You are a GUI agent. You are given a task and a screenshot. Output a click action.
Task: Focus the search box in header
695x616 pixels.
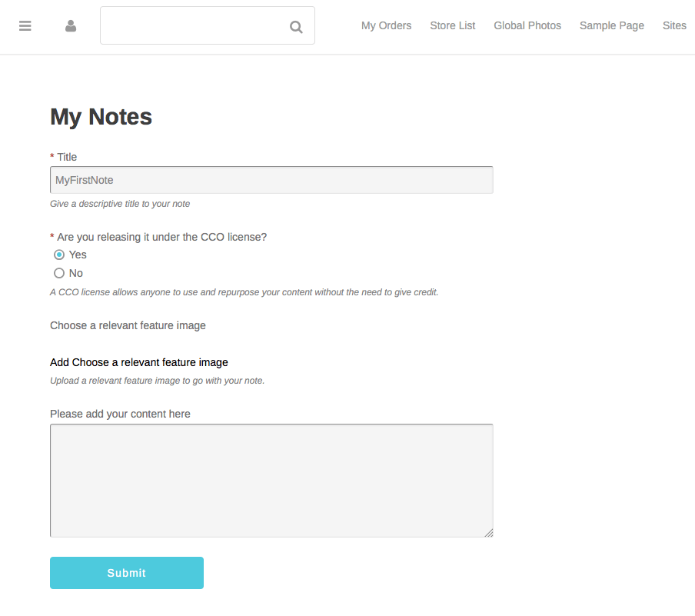click(x=192, y=26)
